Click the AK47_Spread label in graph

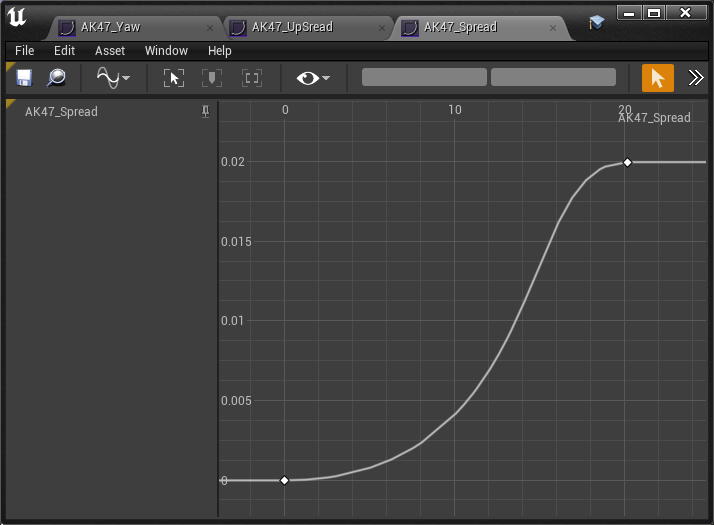click(x=654, y=118)
